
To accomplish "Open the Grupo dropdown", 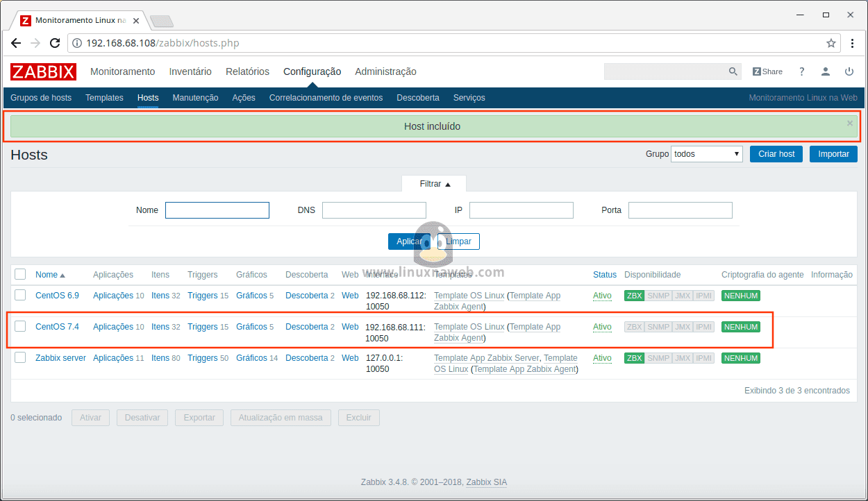I will [707, 154].
